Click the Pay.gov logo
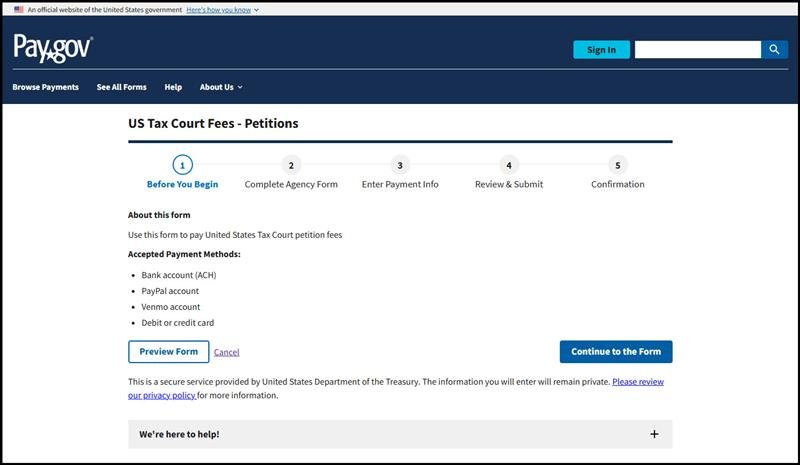 pyautogui.click(x=53, y=48)
